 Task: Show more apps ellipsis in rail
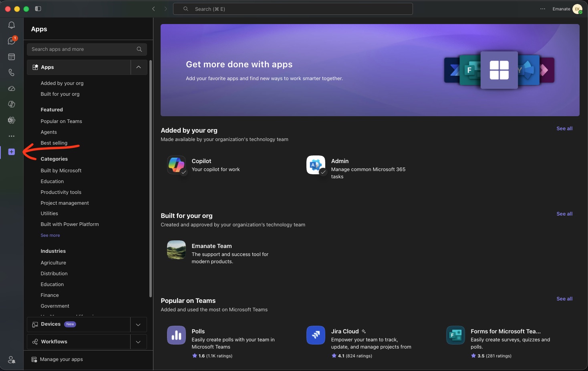click(x=12, y=136)
